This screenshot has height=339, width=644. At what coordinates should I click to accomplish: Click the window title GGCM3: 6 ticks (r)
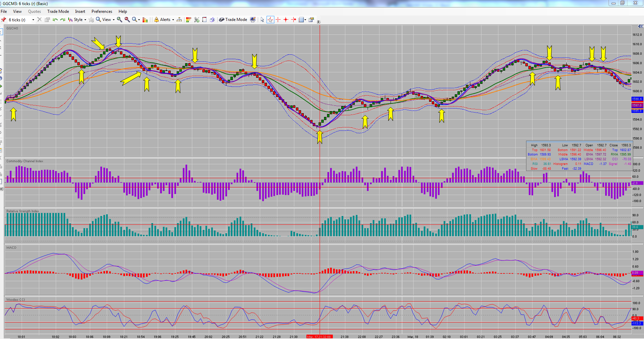(25, 3)
